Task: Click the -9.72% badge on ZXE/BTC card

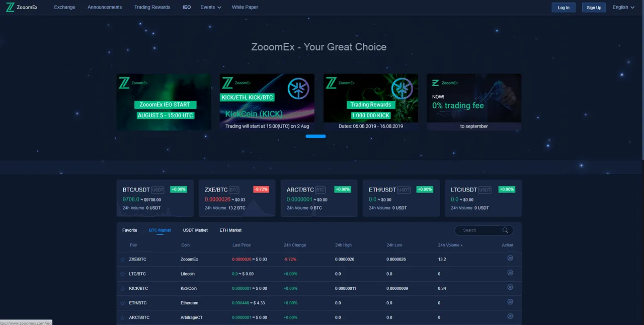Action: pyautogui.click(x=261, y=189)
